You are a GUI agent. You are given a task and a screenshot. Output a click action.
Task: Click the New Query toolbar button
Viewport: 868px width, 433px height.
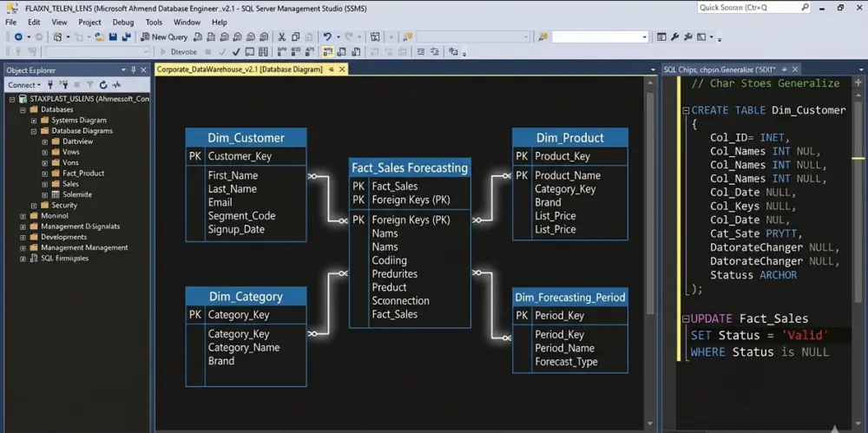(x=164, y=37)
